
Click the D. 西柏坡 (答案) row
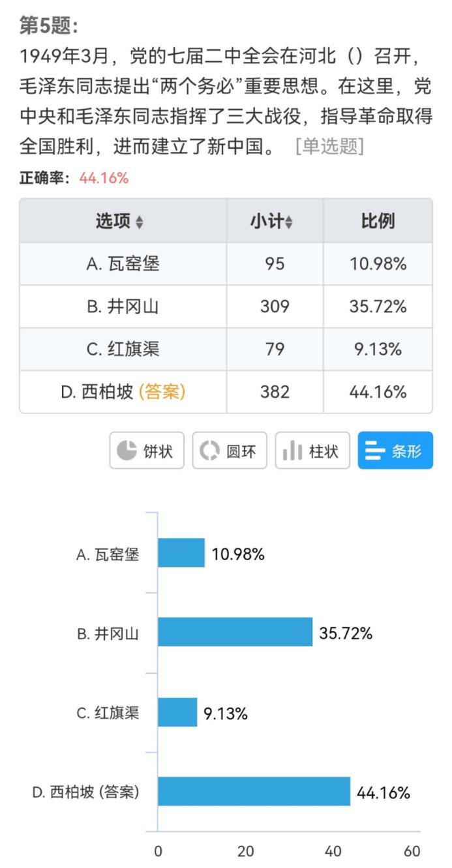pos(226,392)
